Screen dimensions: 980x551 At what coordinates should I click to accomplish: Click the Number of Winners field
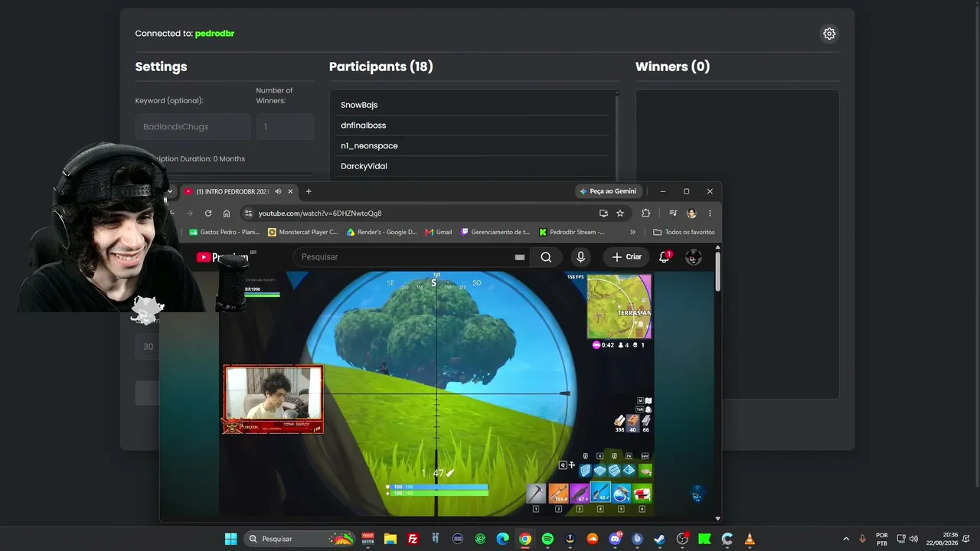(x=285, y=127)
